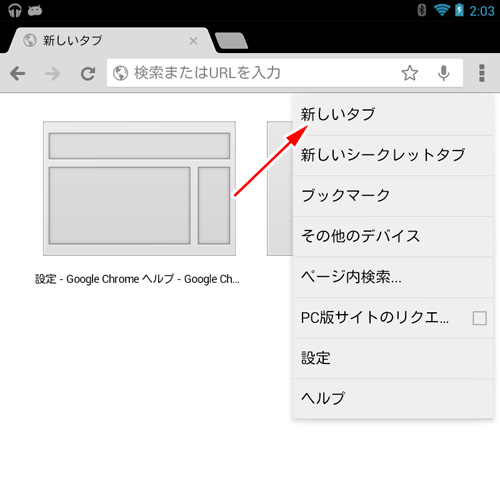This screenshot has height=489, width=500.
Task: Open the 設定 - Google Chrome ヘルプ thumbnail
Action: (x=139, y=189)
